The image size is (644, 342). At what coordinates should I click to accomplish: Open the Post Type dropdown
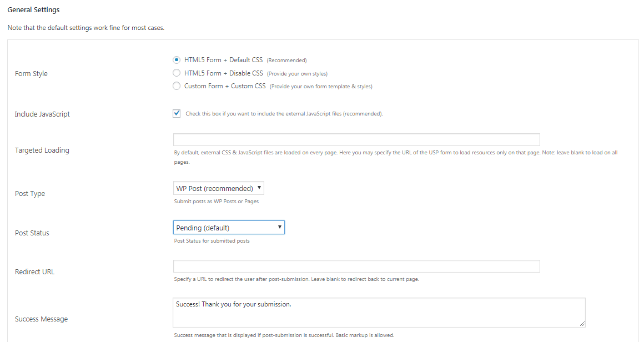coord(219,188)
